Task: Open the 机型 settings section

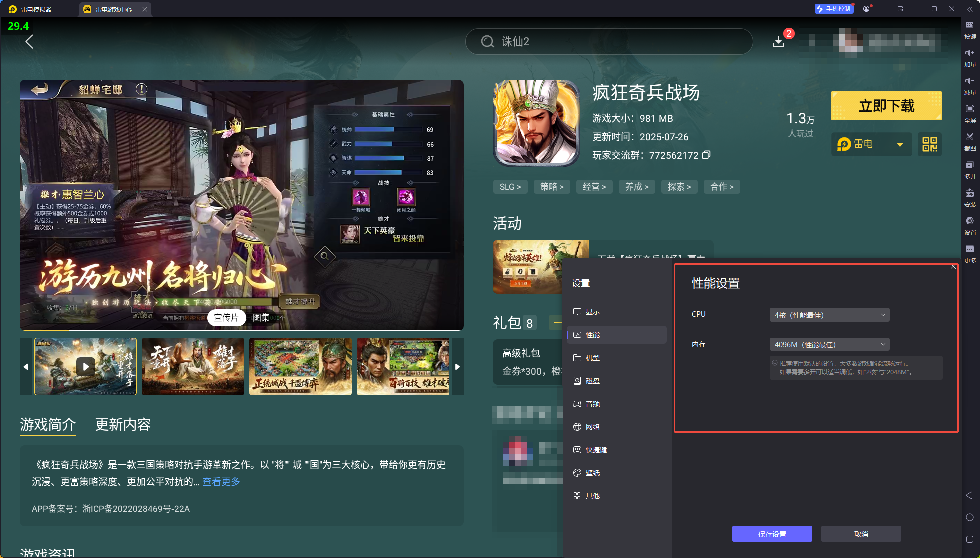Action: [616, 358]
